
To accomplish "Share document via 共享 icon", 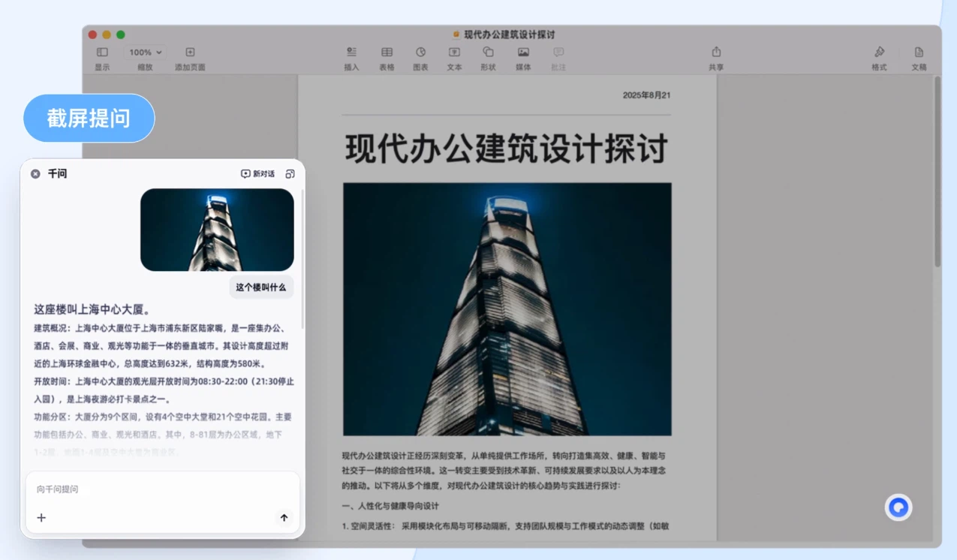I will (716, 58).
